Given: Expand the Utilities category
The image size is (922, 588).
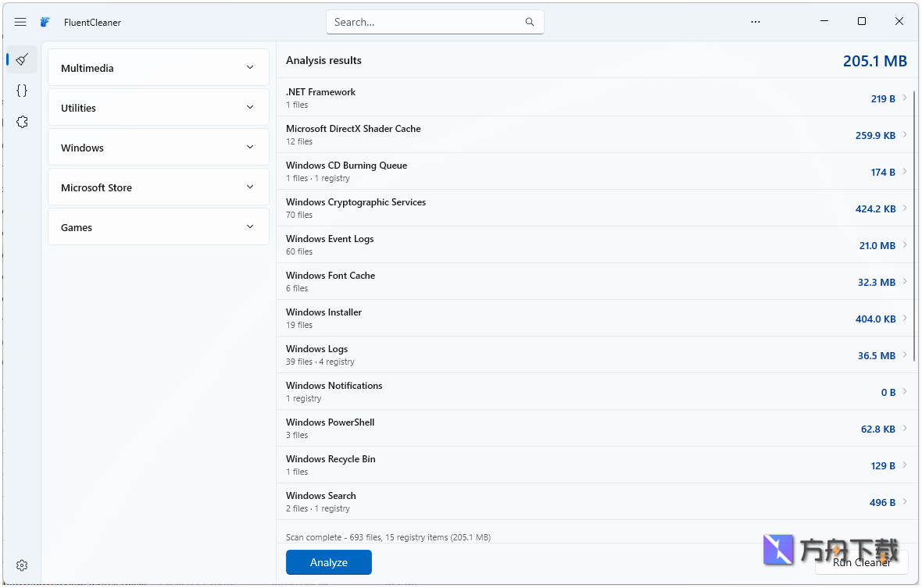Looking at the screenshot, I should point(158,108).
